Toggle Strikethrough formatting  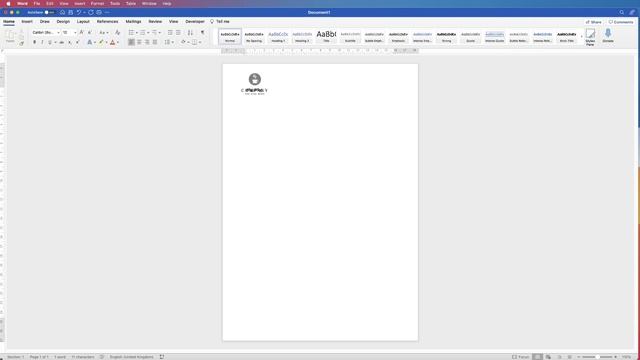coord(62,42)
